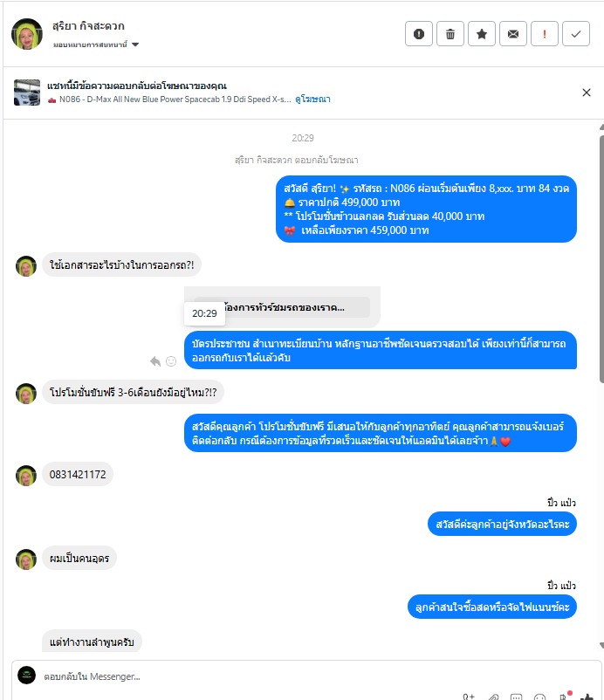Mark conversation as spam

tap(419, 34)
